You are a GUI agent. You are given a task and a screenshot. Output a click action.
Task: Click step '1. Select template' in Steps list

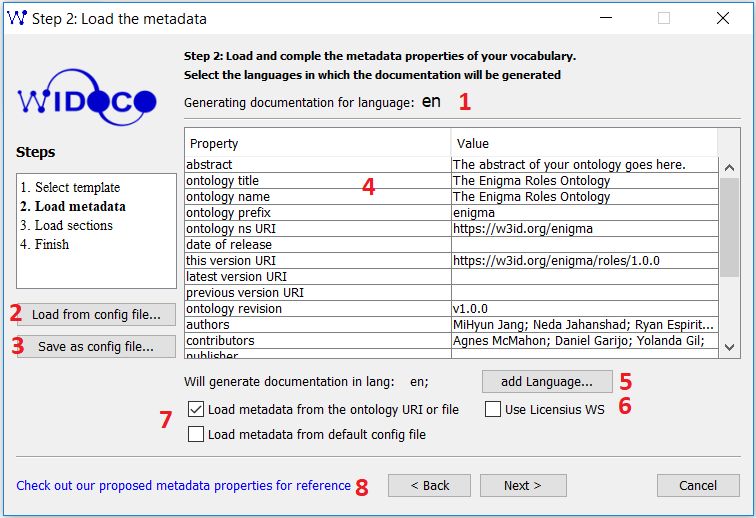click(70, 187)
